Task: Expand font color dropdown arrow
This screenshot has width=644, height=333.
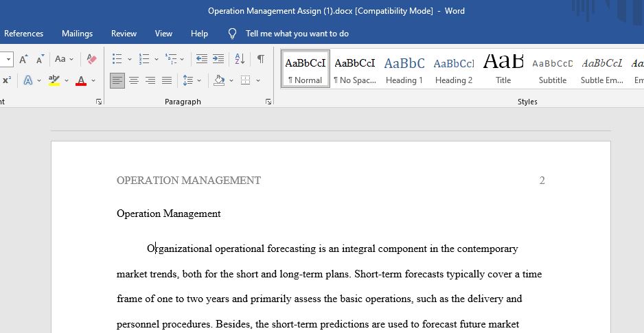Action: coord(93,80)
